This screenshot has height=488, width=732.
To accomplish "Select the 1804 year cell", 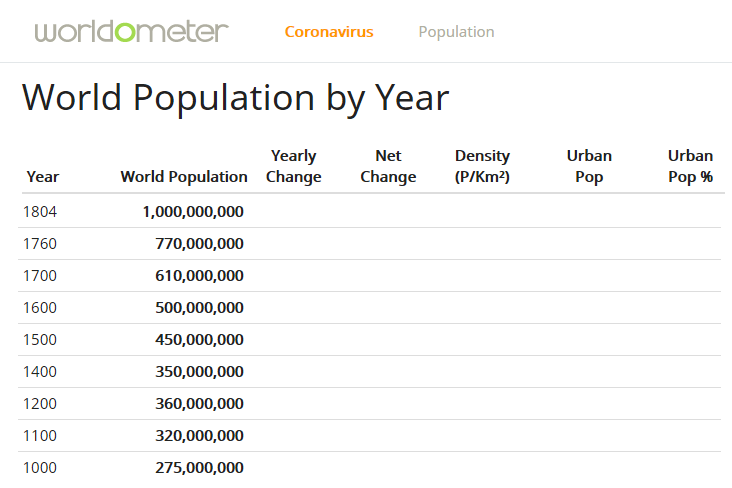I will 40,212.
